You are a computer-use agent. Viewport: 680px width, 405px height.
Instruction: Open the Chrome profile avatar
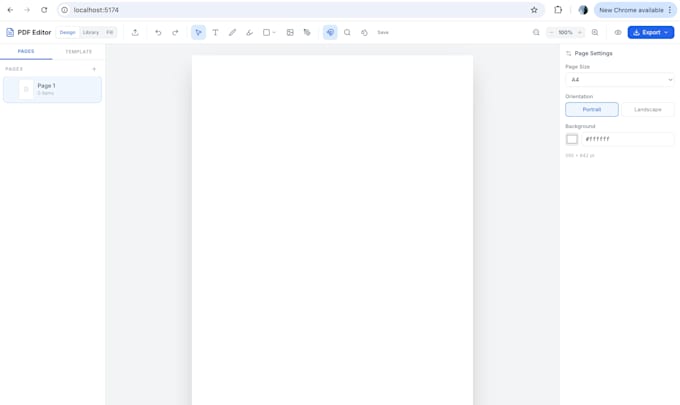(583, 10)
